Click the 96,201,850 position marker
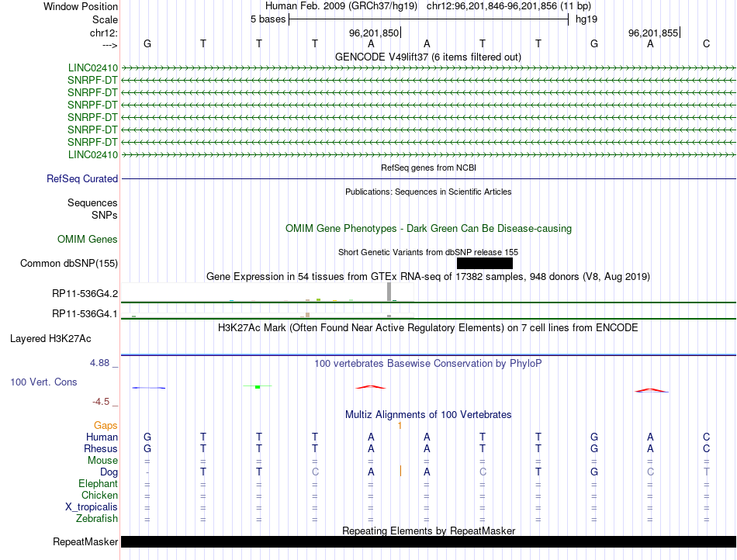The image size is (737, 560). tap(375, 33)
